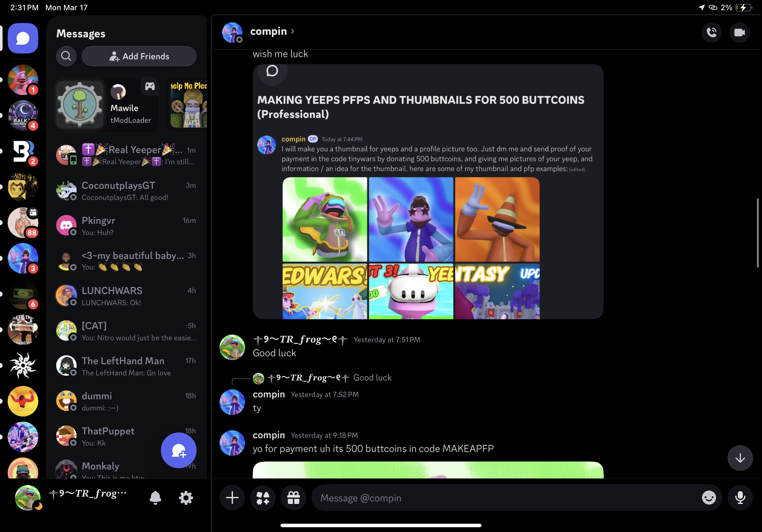This screenshot has width=762, height=532.
Task: View the VR headset Yeeps thumbnail
Action: coord(411,291)
